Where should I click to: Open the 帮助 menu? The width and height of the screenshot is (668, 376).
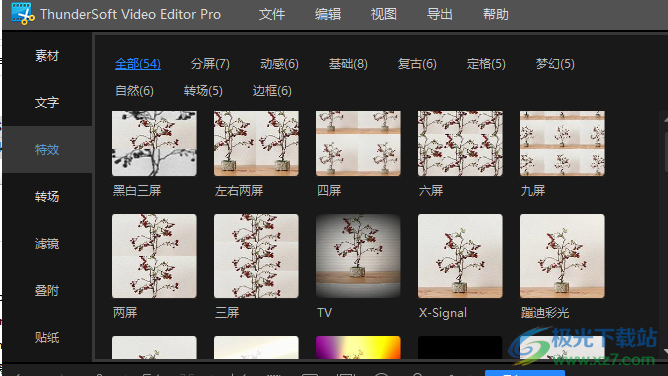(x=495, y=14)
